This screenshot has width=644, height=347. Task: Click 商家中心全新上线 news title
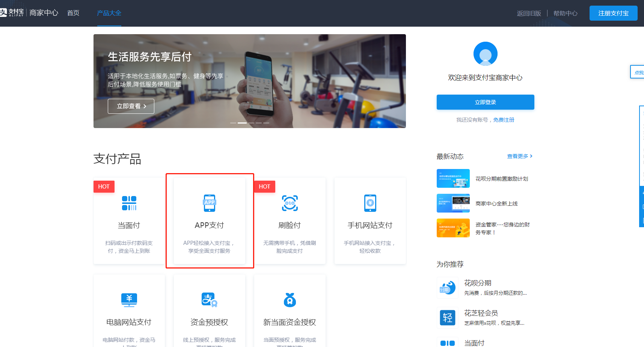[x=496, y=204]
